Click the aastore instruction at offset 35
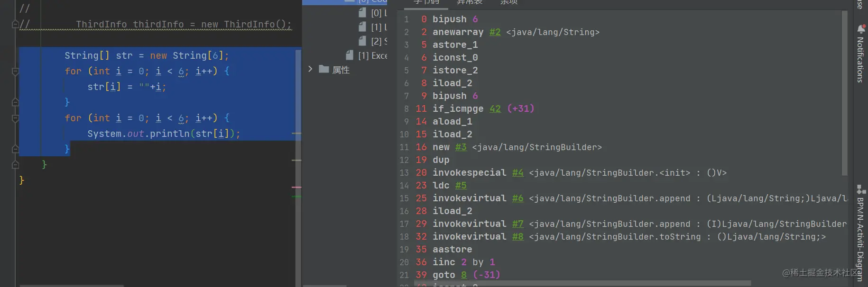 pos(452,250)
